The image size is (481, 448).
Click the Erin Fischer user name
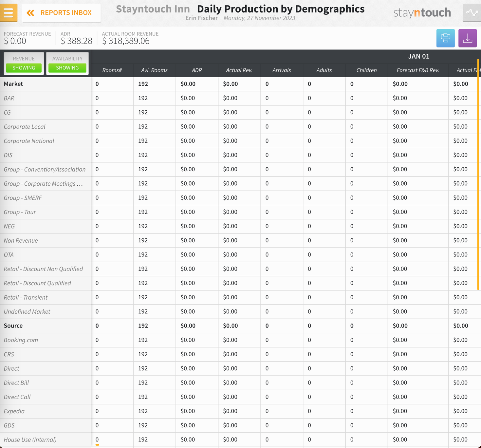coord(201,18)
